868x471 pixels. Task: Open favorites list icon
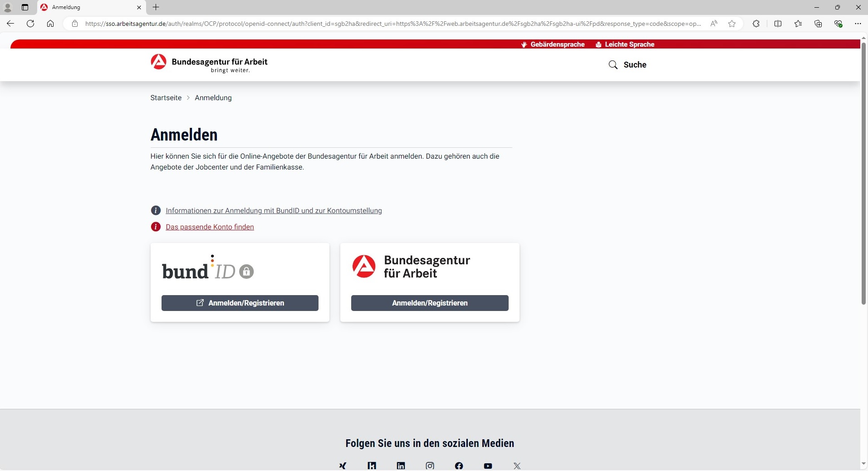click(798, 24)
